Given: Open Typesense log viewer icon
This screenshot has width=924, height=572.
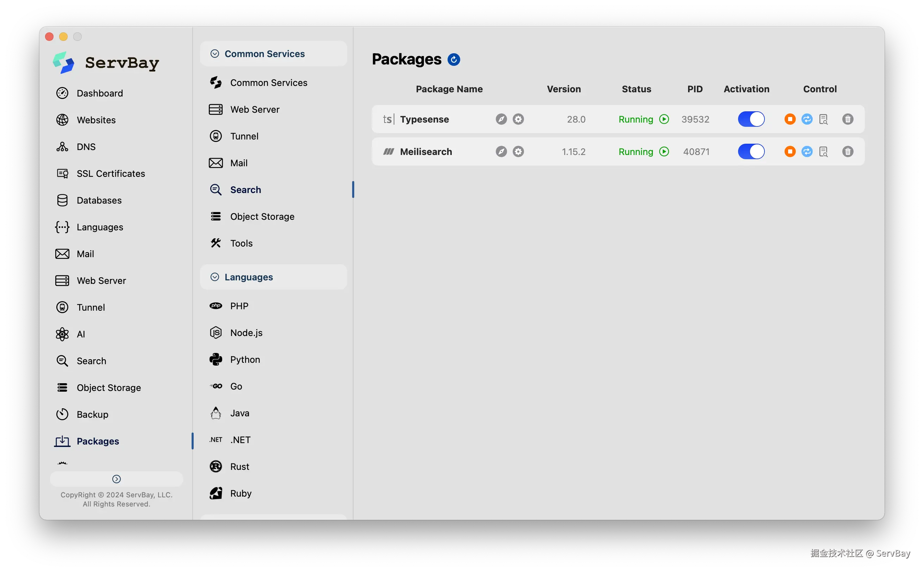Looking at the screenshot, I should [x=823, y=119].
